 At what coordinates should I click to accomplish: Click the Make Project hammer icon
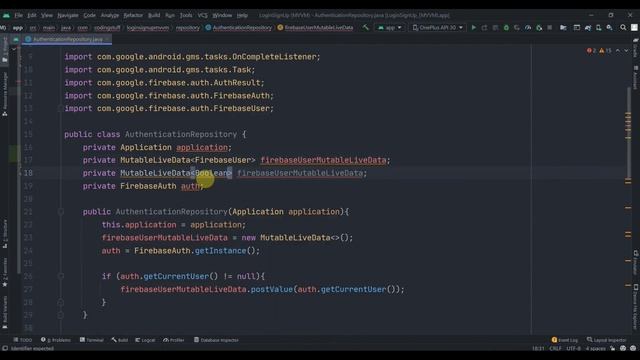pyautogui.click(x=365, y=27)
